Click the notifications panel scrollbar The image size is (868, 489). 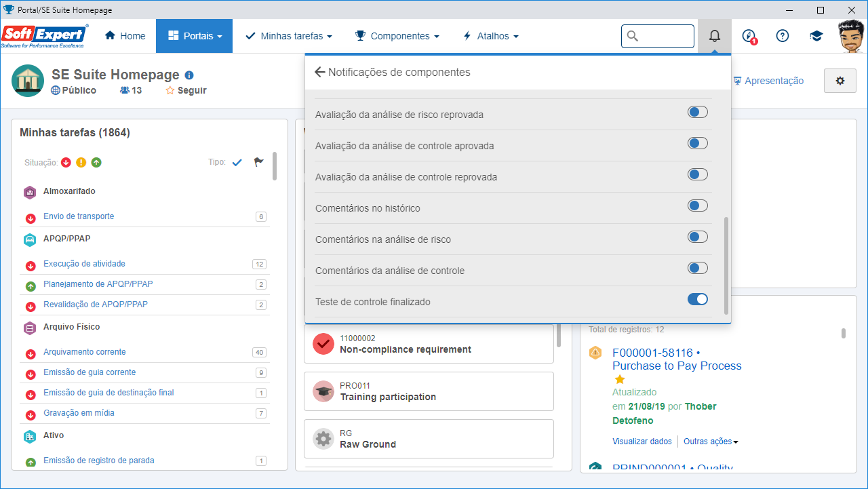tap(727, 266)
